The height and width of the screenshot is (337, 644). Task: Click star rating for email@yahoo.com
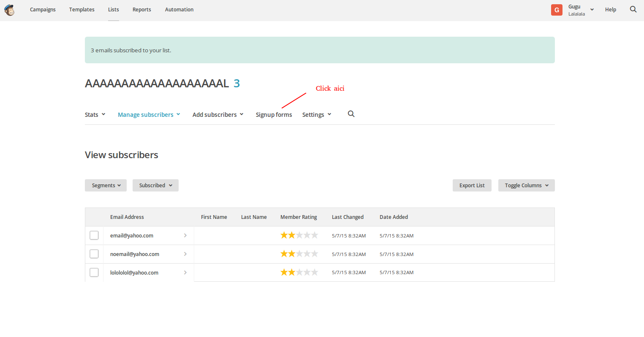coord(299,235)
